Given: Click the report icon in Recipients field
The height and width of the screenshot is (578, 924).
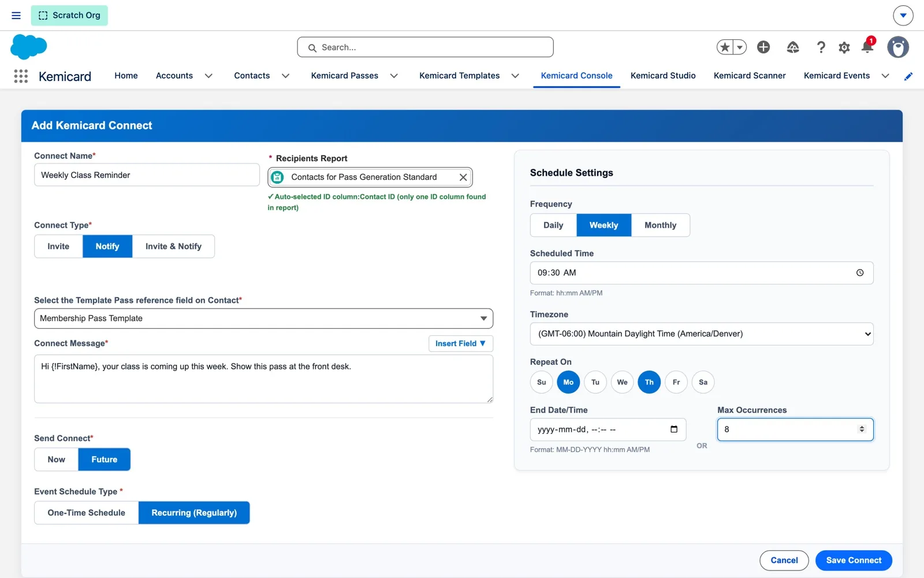Looking at the screenshot, I should (278, 177).
